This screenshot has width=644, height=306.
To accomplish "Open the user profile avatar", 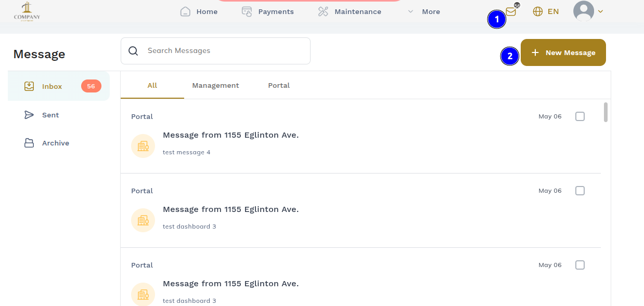I will 584,11.
